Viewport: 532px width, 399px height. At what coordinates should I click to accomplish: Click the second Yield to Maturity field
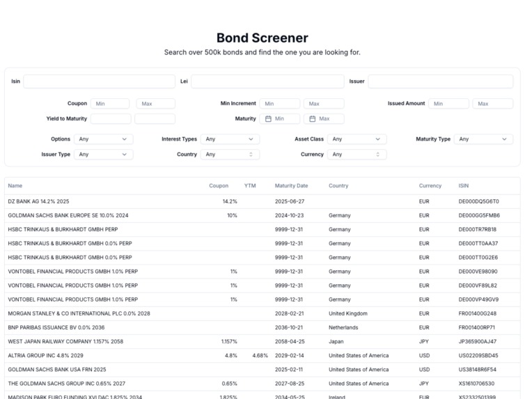155,119
